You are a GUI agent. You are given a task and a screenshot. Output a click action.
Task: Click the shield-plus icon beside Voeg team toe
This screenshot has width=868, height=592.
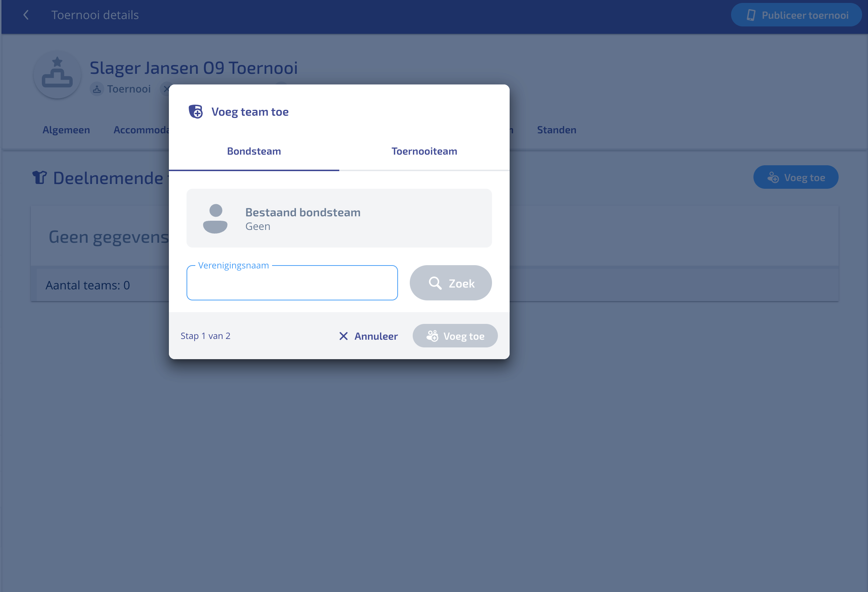(195, 112)
